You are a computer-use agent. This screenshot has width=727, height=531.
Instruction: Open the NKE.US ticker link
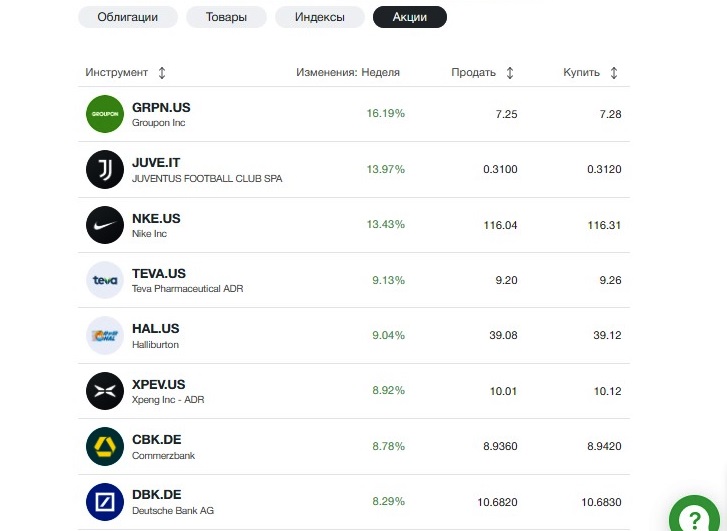click(x=156, y=218)
